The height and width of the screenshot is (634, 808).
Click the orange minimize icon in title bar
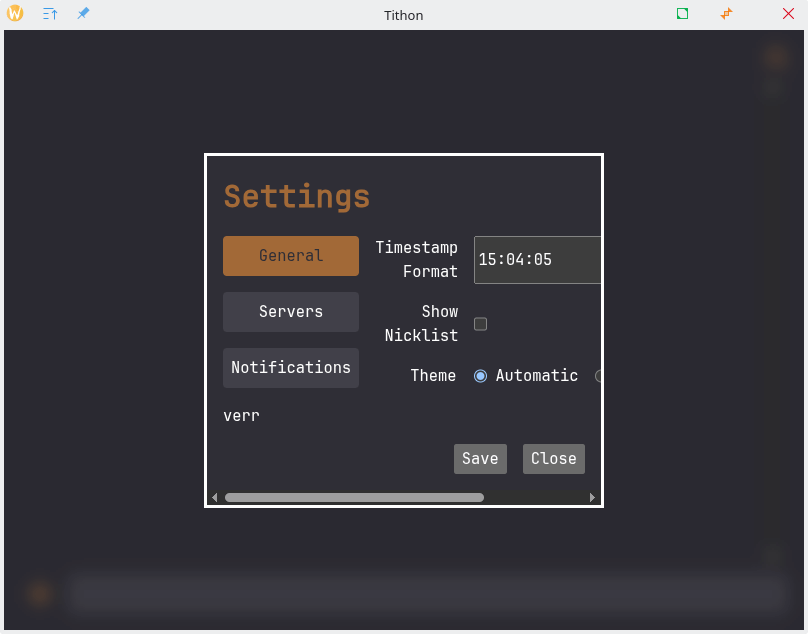[x=727, y=14]
